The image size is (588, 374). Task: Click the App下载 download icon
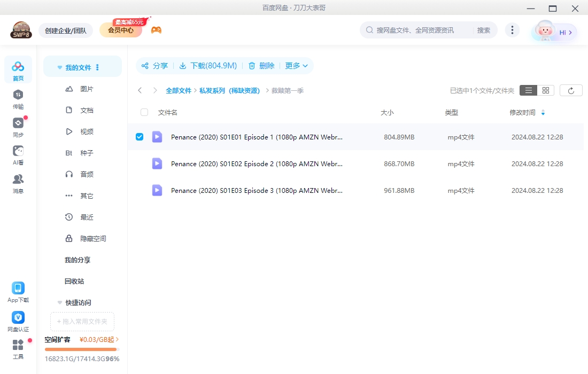click(x=18, y=289)
